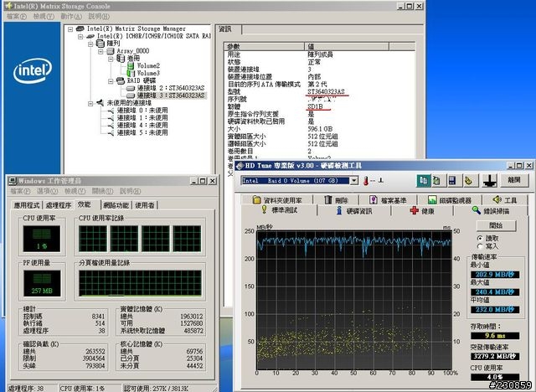Click HD Tune's save (floppy disk) icon

[x=452, y=180]
